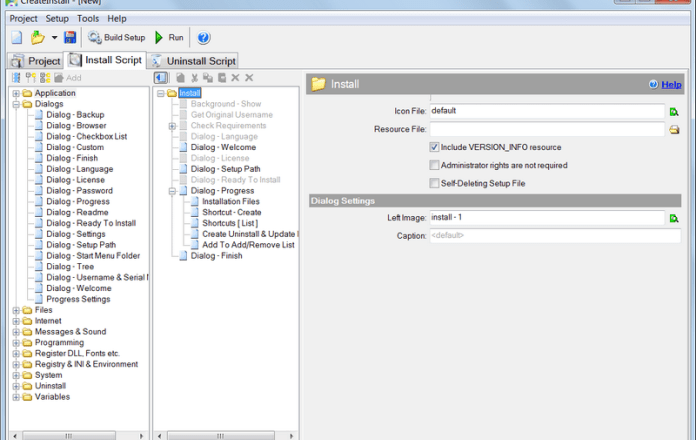The image size is (696, 440).
Task: Select Dialog - Setup Path in script tree
Action: point(225,169)
